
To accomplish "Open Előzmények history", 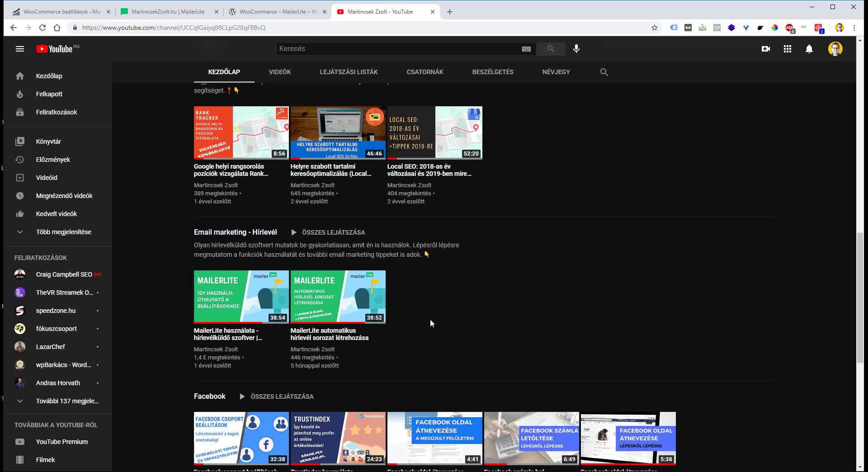I will click(58, 160).
